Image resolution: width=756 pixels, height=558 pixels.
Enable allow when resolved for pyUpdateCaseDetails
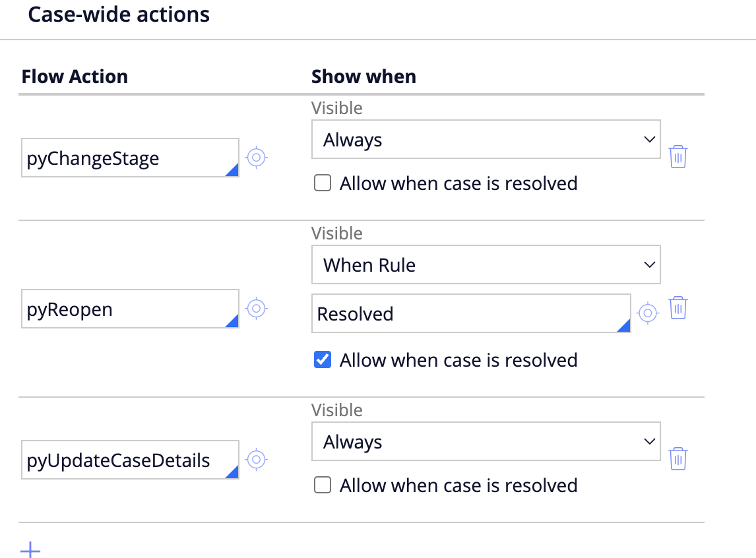[322, 485]
